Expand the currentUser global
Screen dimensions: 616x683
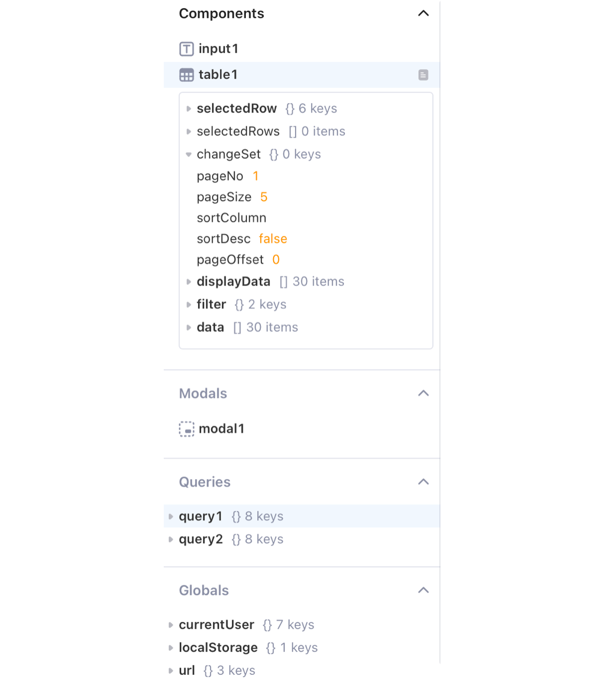pos(171,625)
